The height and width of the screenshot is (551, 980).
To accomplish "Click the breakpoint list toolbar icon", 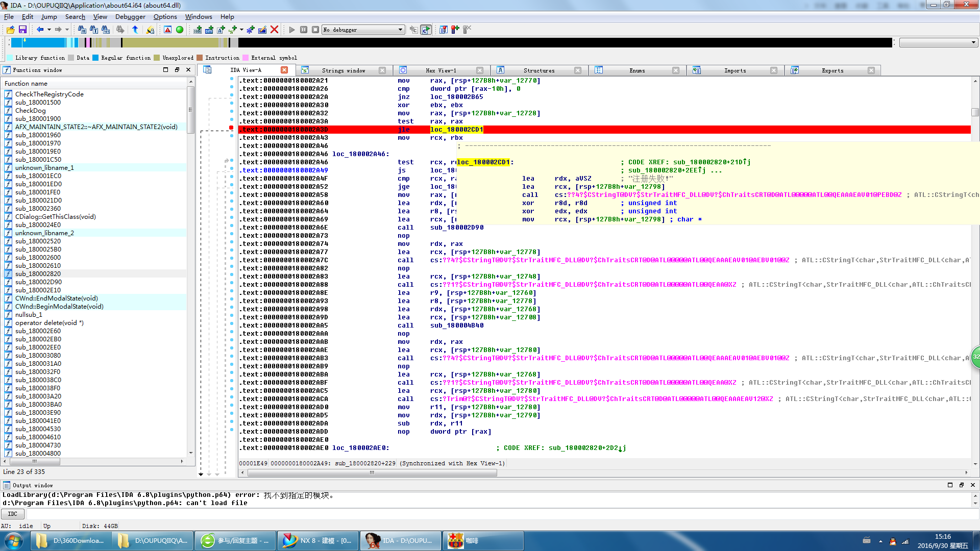I will click(443, 30).
